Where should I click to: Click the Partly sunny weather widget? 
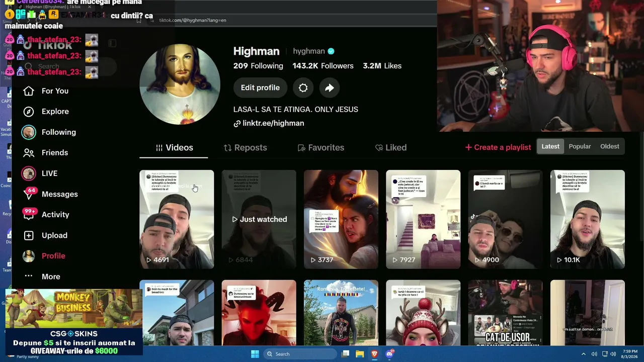pyautogui.click(x=28, y=356)
